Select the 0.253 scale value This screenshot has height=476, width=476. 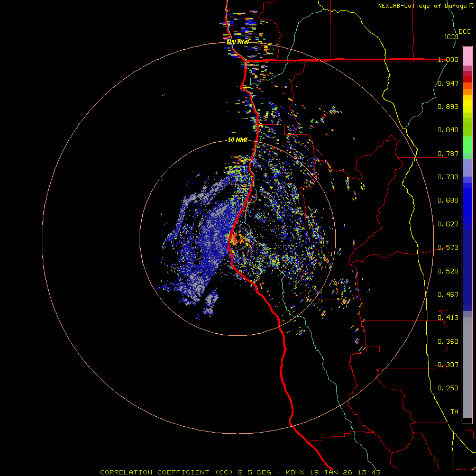pyautogui.click(x=448, y=388)
